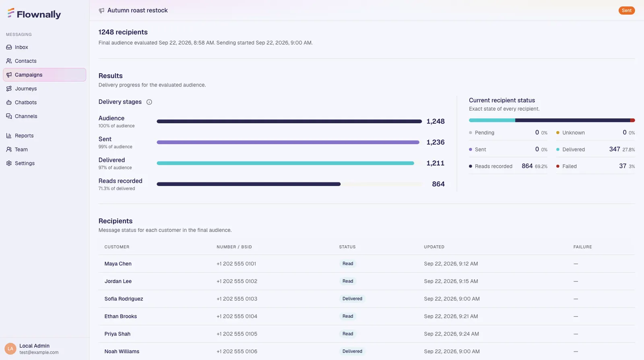The image size is (644, 360).
Task: Click the Reads recorded 864 status entry
Action: pos(508,166)
